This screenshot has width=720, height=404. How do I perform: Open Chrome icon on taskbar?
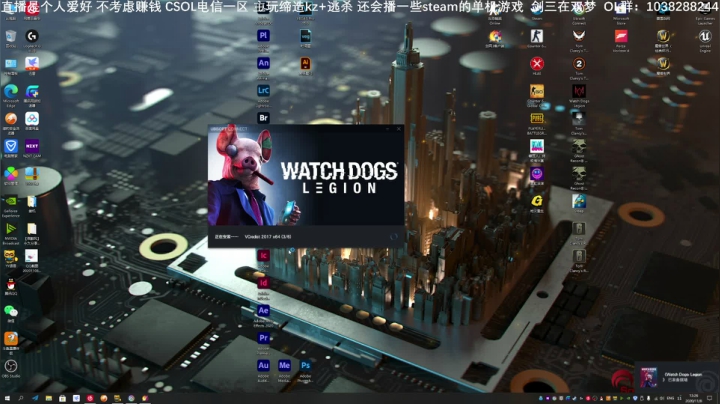(x=131, y=398)
